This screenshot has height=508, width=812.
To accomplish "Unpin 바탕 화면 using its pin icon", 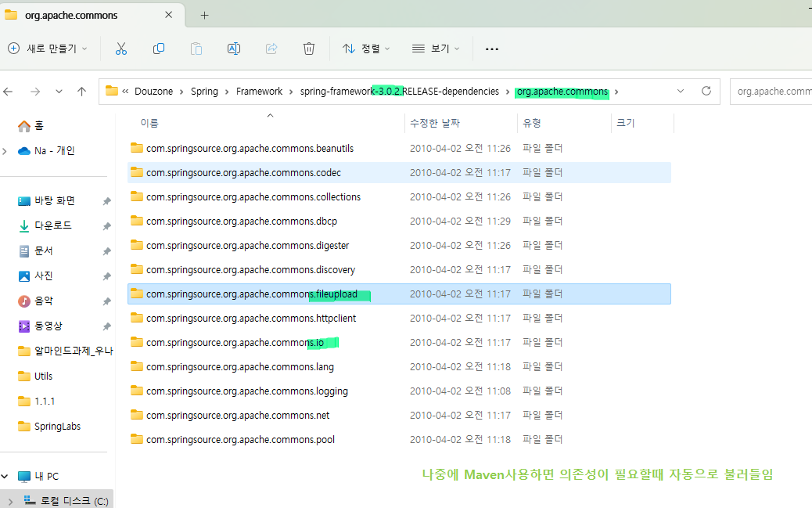I will tap(106, 201).
